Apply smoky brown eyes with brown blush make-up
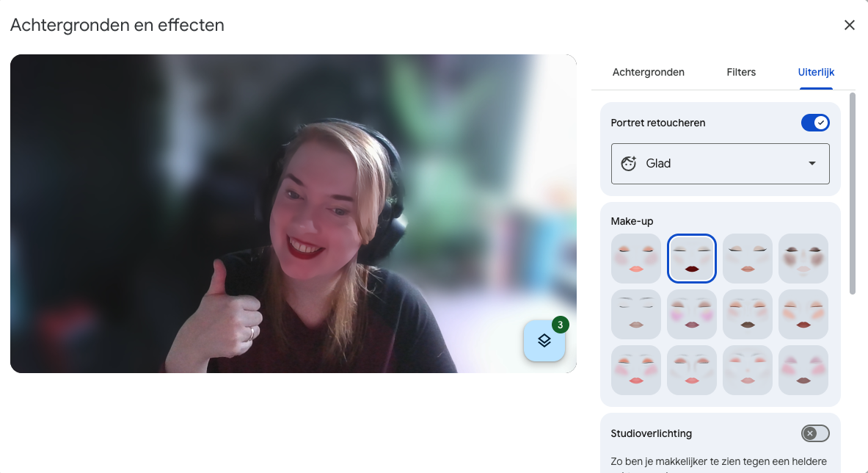 coord(803,259)
